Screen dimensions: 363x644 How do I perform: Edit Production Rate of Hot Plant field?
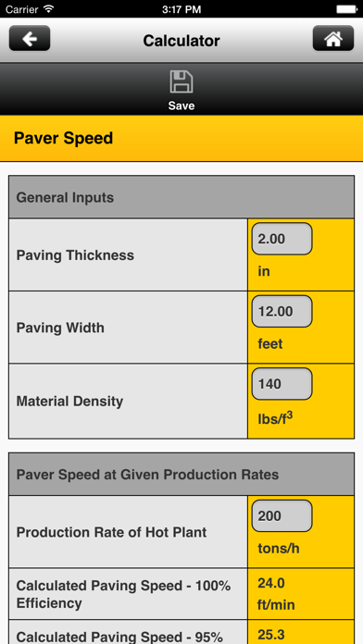point(282,516)
